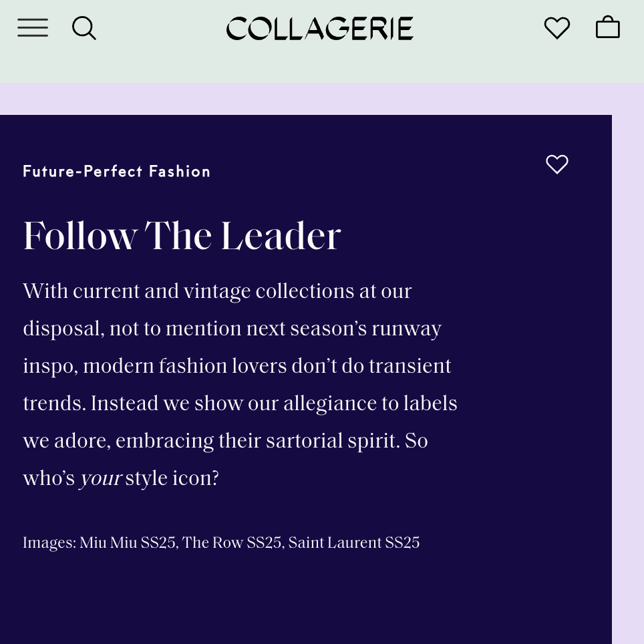Screen dimensions: 644x644
Task: Click the lavender band above the card
Action: tap(321, 99)
